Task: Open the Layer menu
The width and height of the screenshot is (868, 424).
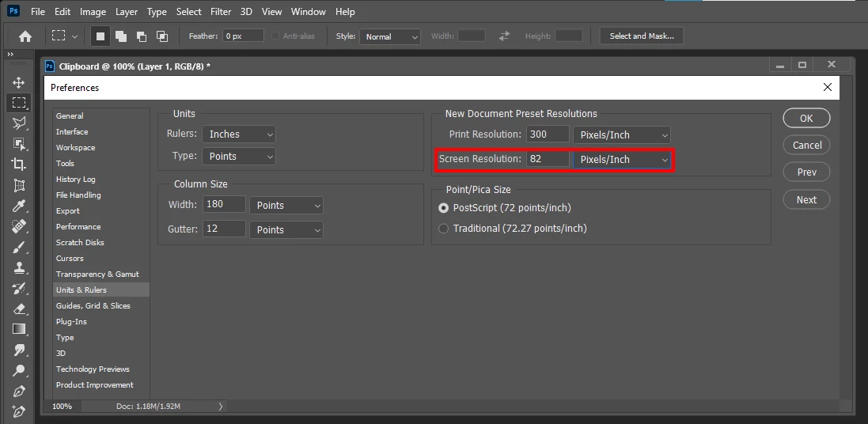Action: coord(127,11)
